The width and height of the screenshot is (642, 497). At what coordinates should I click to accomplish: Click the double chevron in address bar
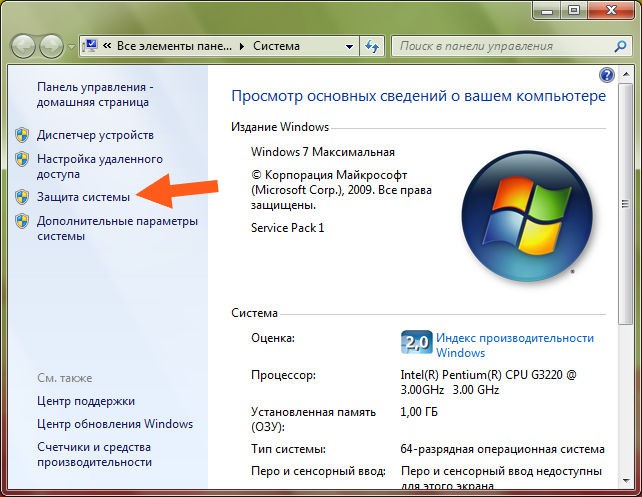(107, 46)
